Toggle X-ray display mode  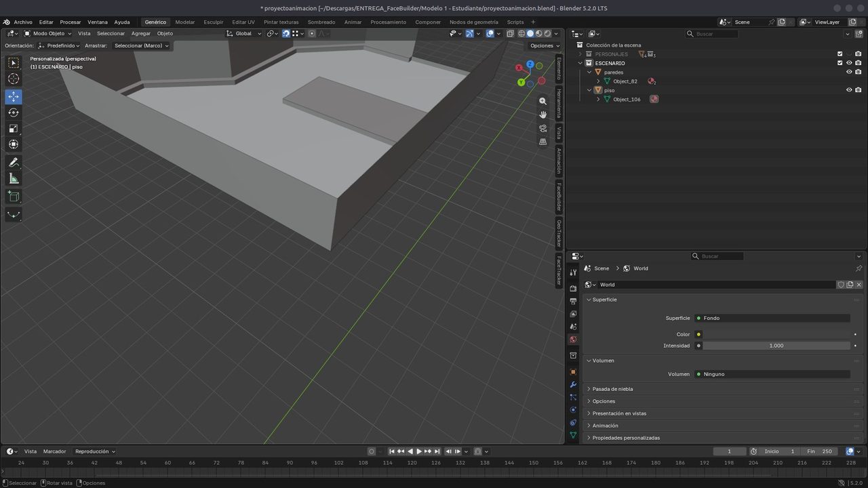coord(510,33)
